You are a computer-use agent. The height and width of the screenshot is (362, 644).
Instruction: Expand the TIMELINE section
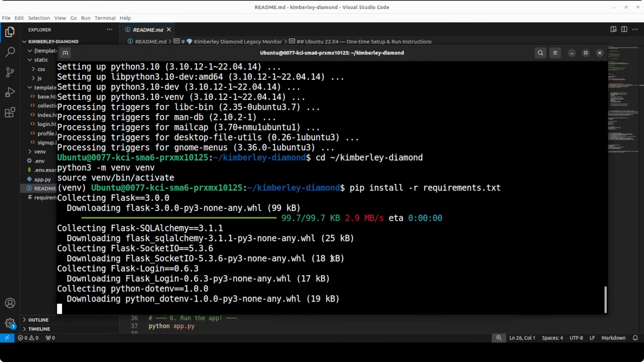tap(39, 329)
